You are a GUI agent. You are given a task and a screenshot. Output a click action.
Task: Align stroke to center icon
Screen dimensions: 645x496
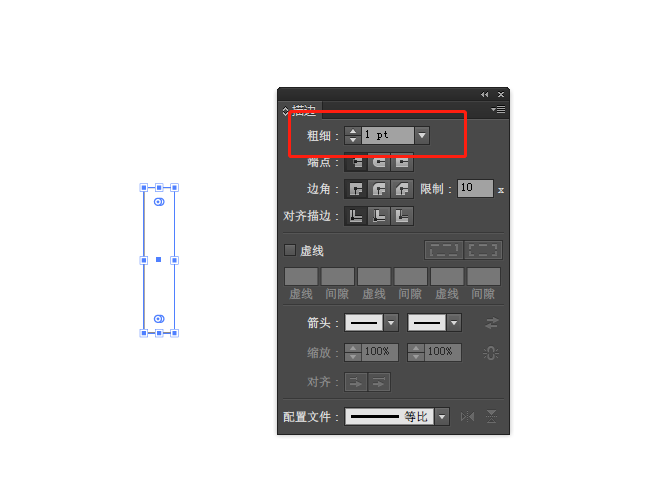click(x=356, y=216)
